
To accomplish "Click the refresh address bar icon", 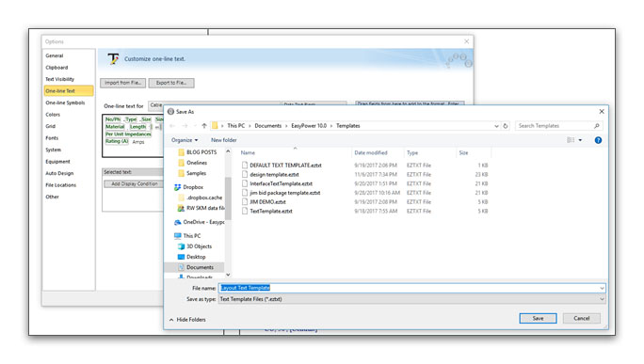I will [x=506, y=126].
